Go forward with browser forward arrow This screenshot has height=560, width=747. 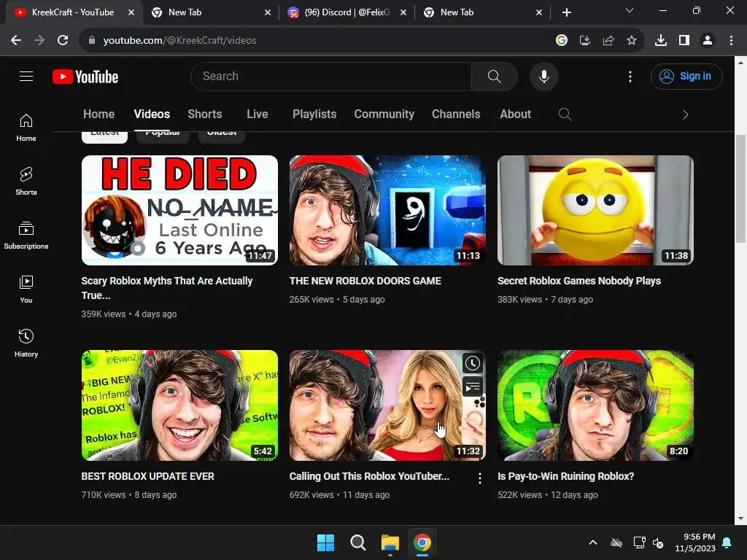[39, 41]
